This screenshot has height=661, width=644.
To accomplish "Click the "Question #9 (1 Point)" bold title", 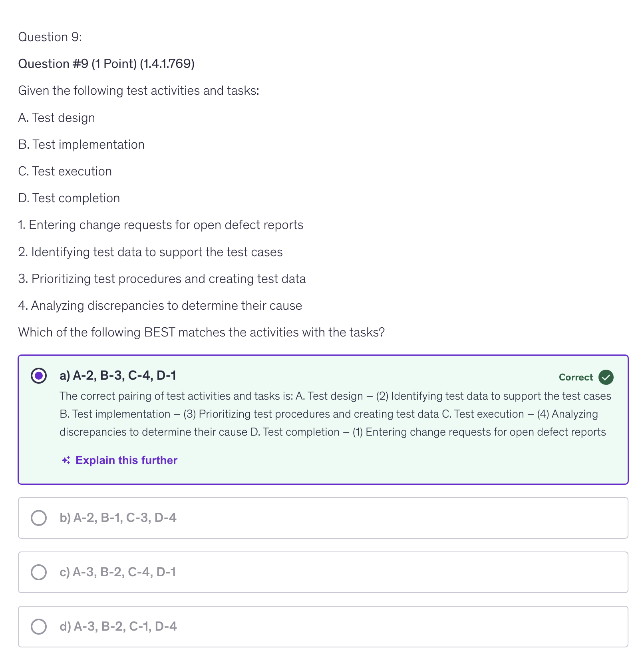I will pyautogui.click(x=106, y=64).
